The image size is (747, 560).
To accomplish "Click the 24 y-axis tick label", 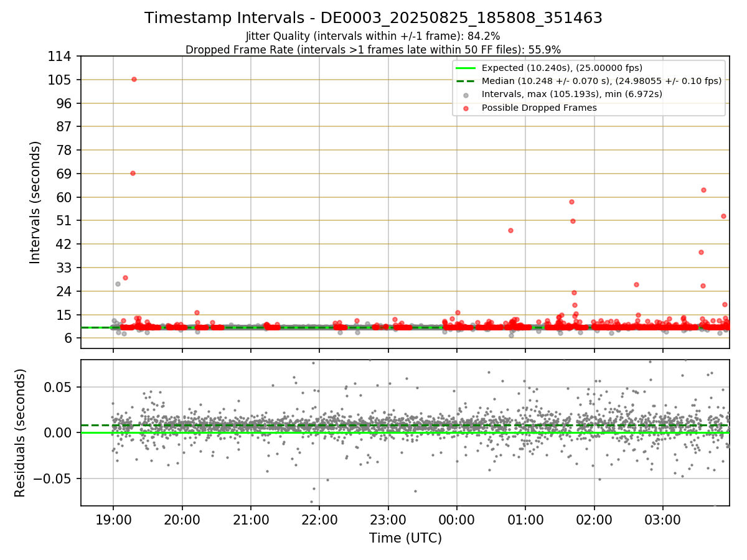I will [x=65, y=291].
